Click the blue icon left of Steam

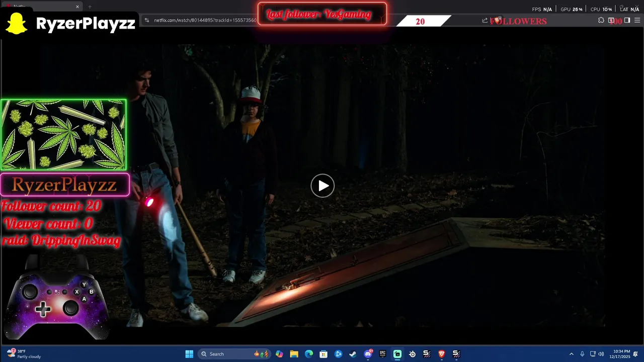click(338, 354)
